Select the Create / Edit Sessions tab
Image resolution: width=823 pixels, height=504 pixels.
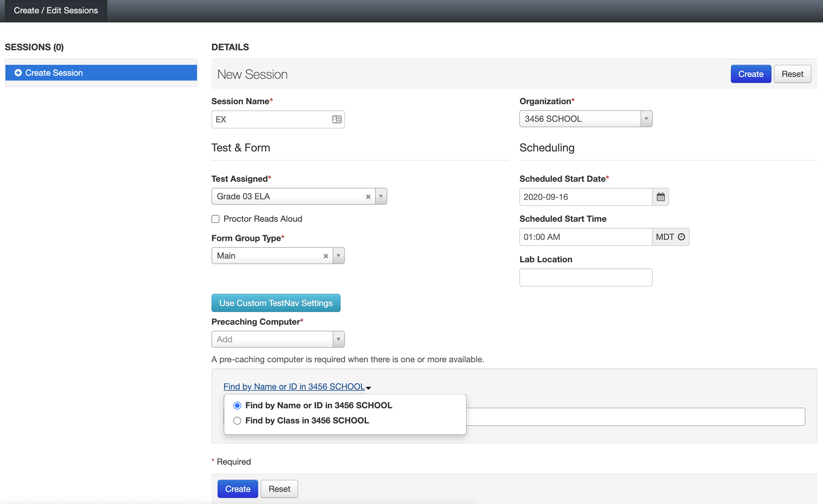click(x=56, y=10)
